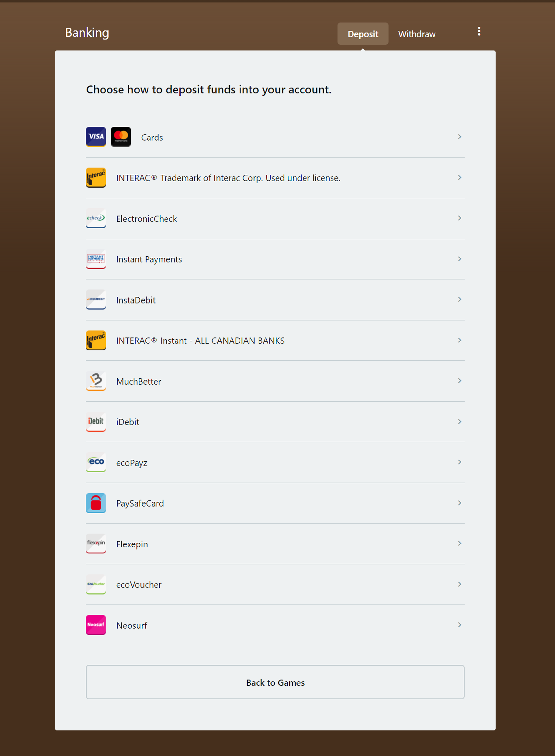The width and height of the screenshot is (555, 756).
Task: Select the echeck ElectronicCheck icon
Action: 96,218
